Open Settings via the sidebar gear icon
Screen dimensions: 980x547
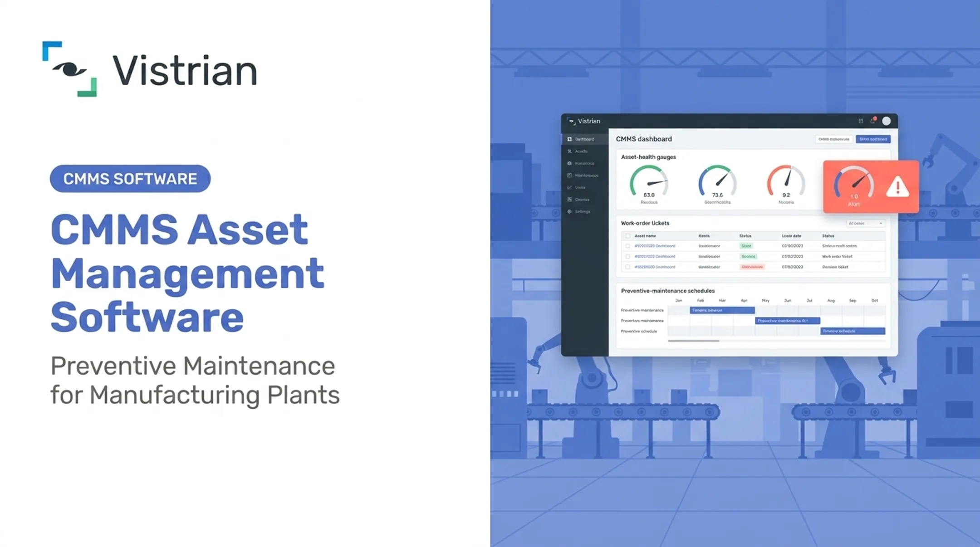[569, 212]
